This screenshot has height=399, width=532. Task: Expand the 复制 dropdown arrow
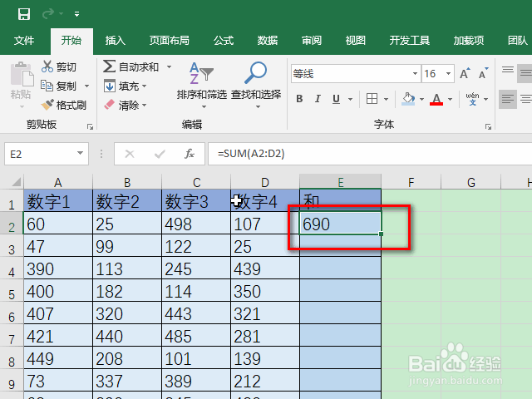point(86,86)
